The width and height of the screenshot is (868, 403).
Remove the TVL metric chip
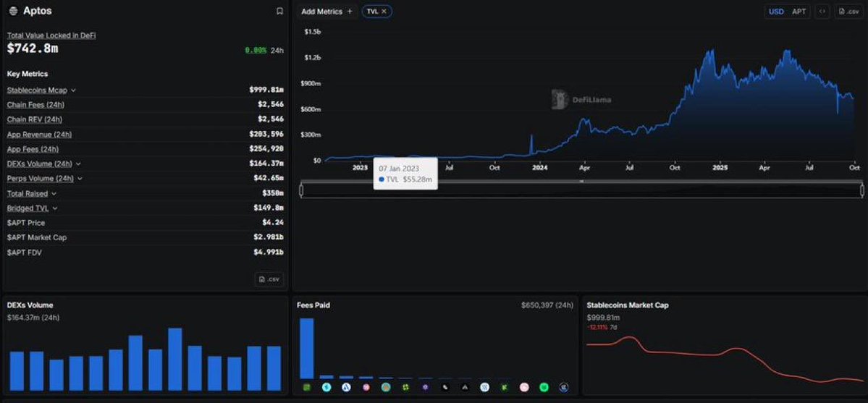[384, 11]
